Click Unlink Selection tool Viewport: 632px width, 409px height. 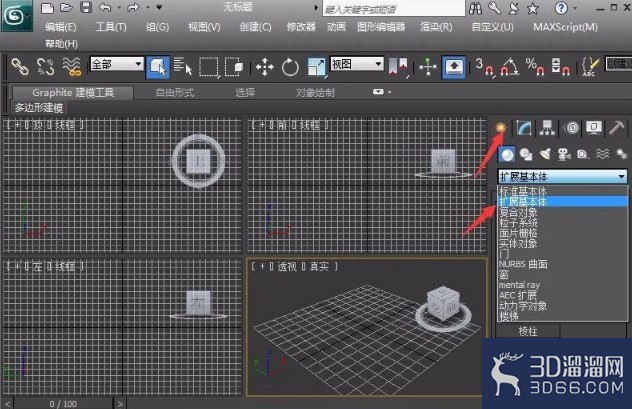[46, 66]
